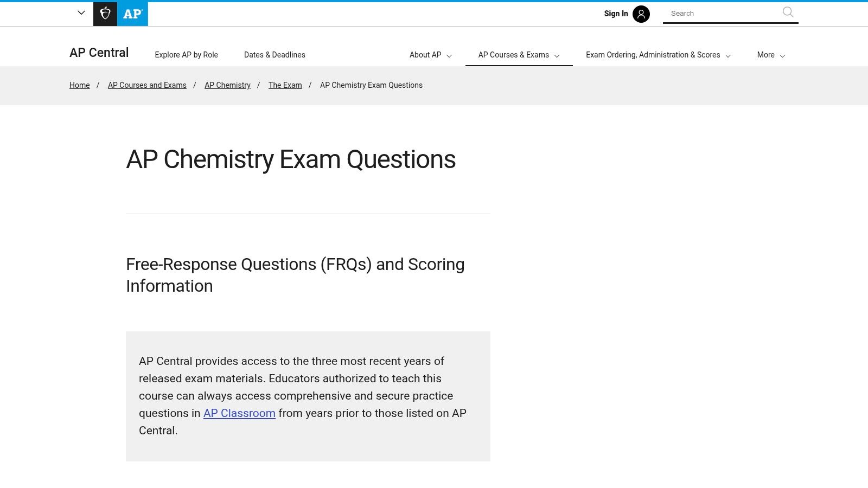Expand the More dropdown
This screenshot has height=488, width=868.
[771, 55]
